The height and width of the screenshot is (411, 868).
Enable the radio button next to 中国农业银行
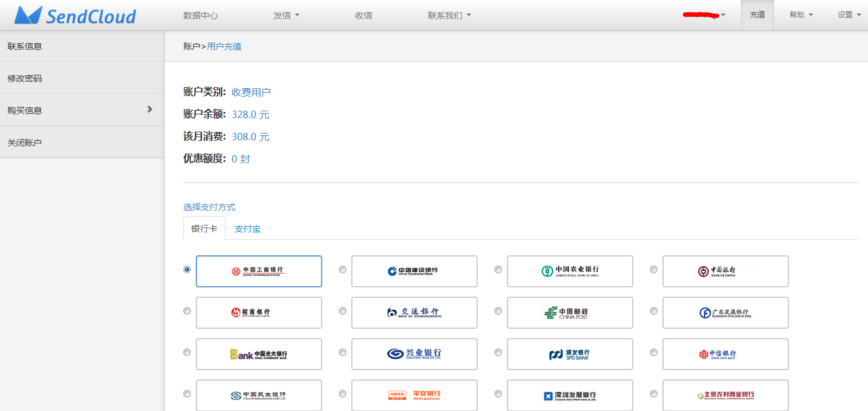point(498,269)
